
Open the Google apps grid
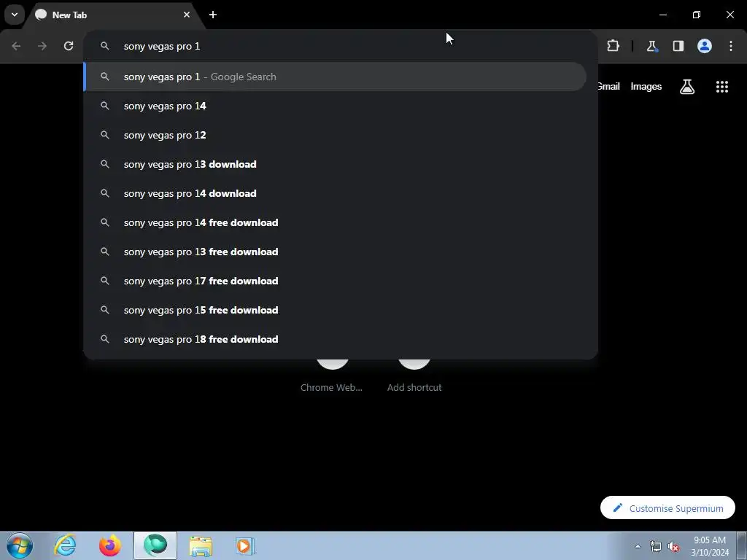(721, 87)
